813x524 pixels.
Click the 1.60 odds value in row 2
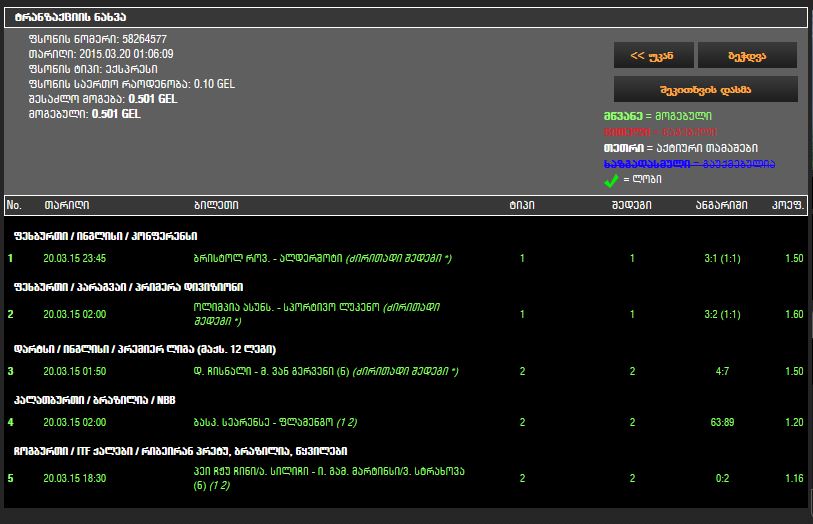[x=794, y=314]
